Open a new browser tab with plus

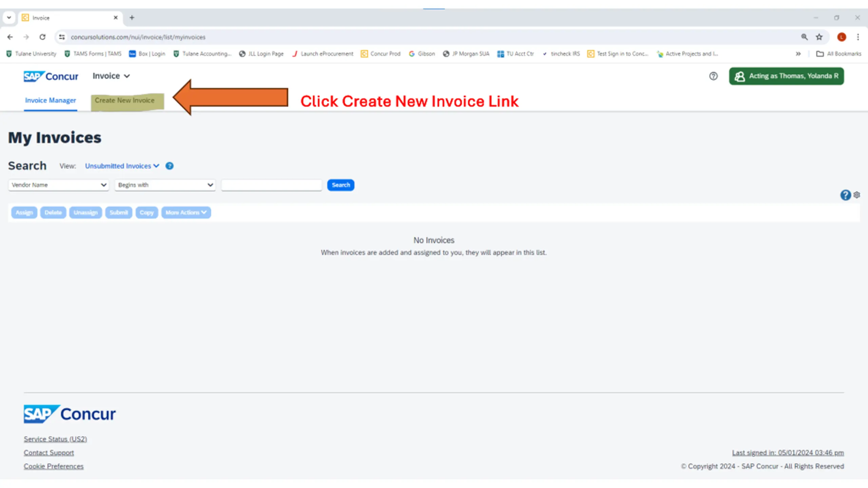tap(132, 18)
